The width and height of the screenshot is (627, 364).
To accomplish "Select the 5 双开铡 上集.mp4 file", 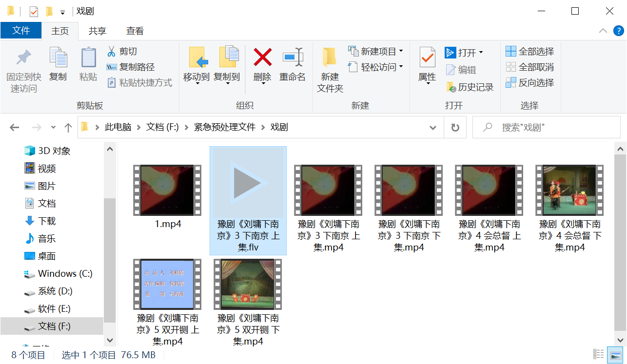I will (x=168, y=302).
